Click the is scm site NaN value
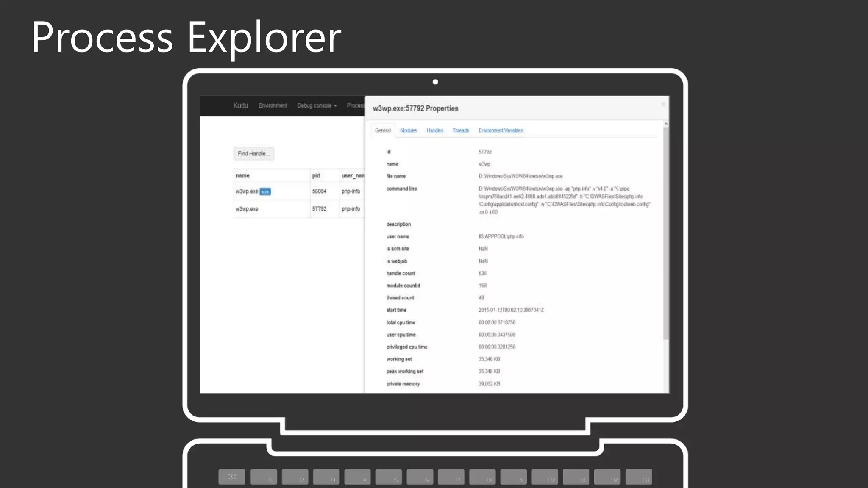 [483, 249]
